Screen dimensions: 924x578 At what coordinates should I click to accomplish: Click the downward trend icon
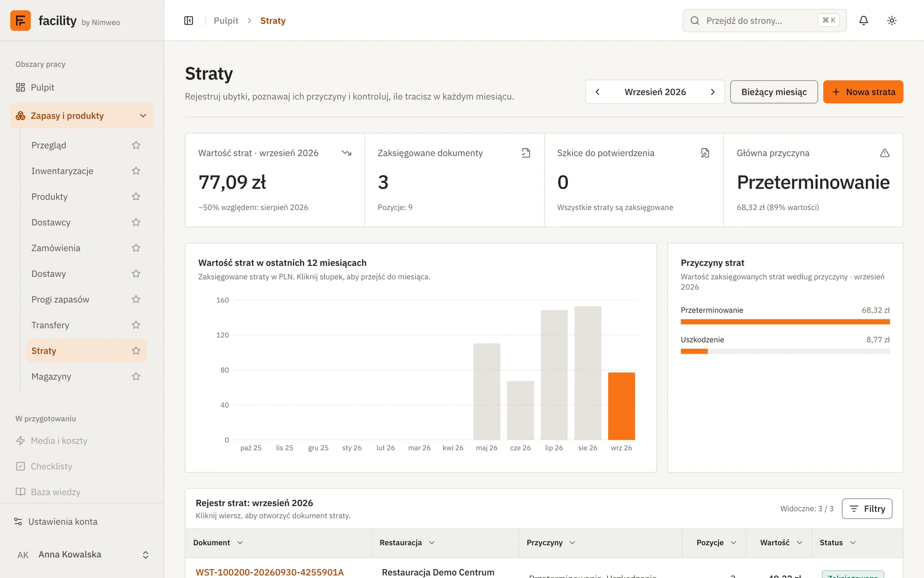(346, 153)
